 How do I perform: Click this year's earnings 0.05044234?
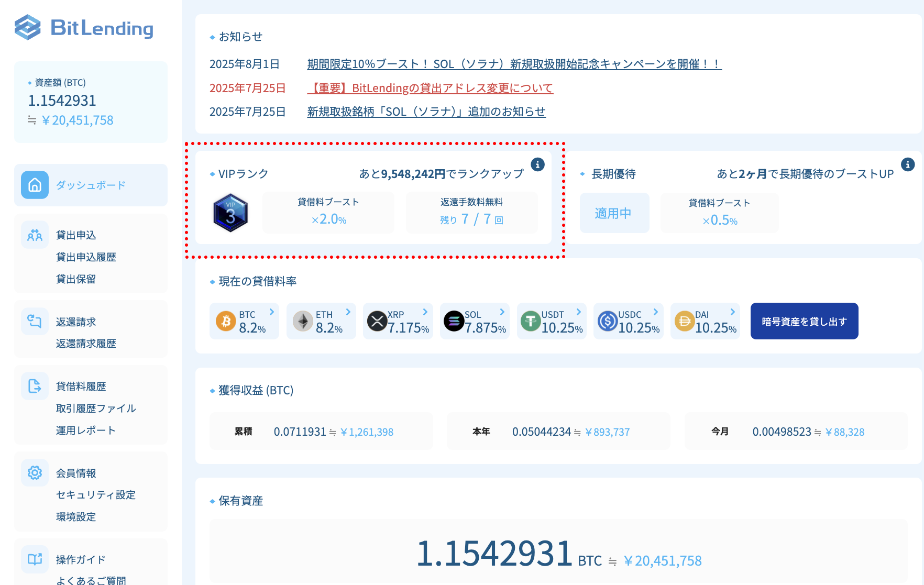(542, 432)
